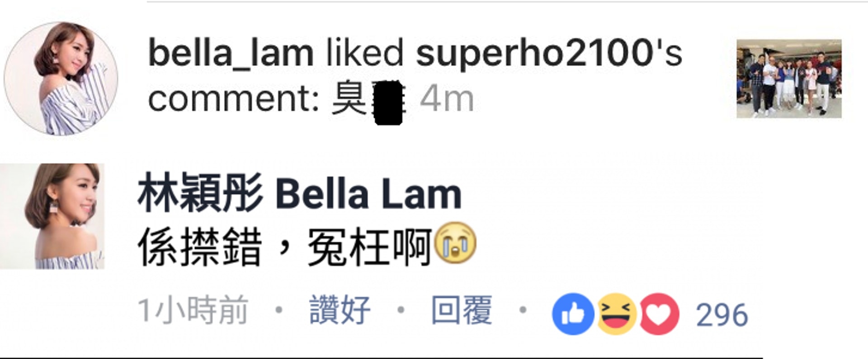Click the 1小時前 timestamp
Screen dimensions: 868x359
[193, 310]
